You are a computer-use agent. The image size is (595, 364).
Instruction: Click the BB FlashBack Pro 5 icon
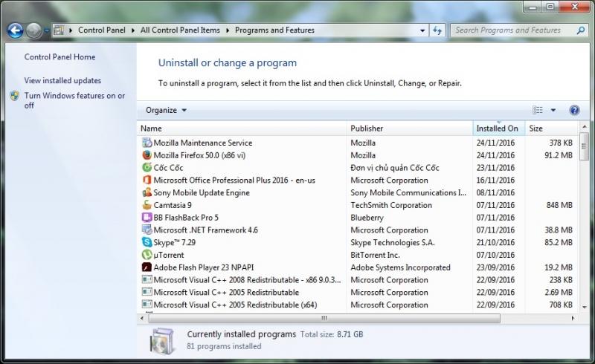pos(147,217)
